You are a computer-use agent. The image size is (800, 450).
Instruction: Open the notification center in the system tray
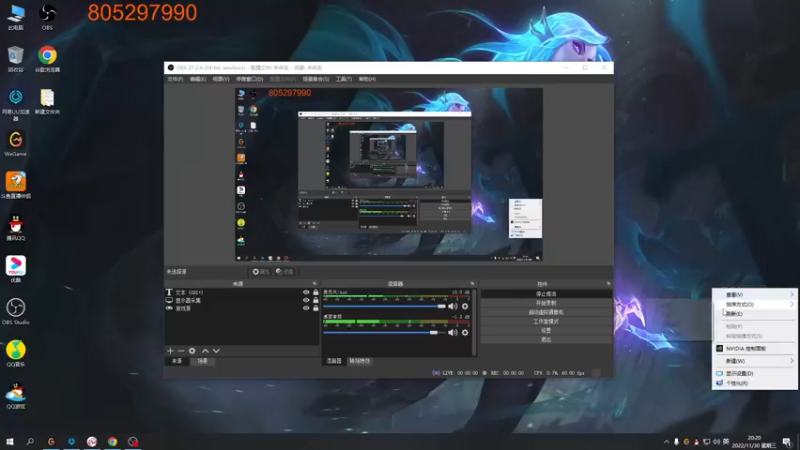(787, 442)
